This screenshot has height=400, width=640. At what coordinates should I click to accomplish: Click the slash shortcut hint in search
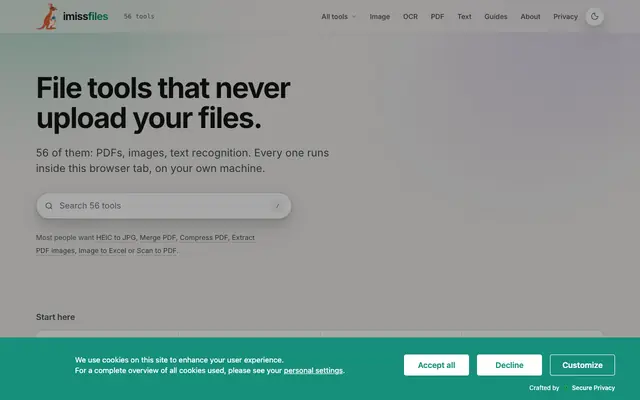click(277, 206)
